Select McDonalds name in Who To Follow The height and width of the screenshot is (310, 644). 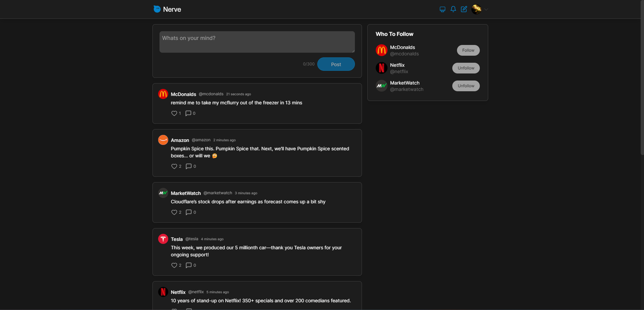[x=402, y=47]
